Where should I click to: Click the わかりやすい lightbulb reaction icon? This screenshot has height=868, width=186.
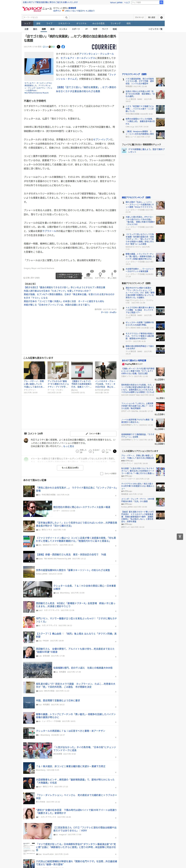point(100,274)
